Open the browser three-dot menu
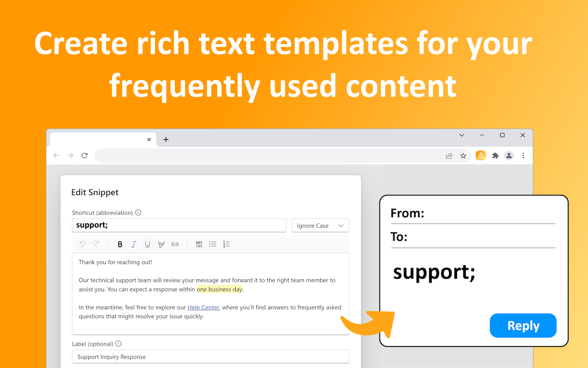588x368 pixels. [x=523, y=156]
